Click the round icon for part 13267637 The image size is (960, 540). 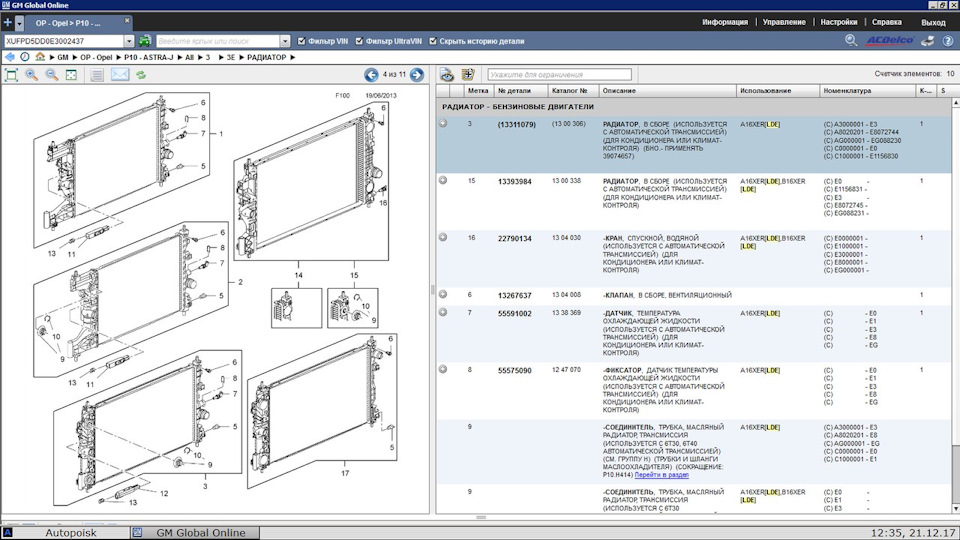click(443, 294)
